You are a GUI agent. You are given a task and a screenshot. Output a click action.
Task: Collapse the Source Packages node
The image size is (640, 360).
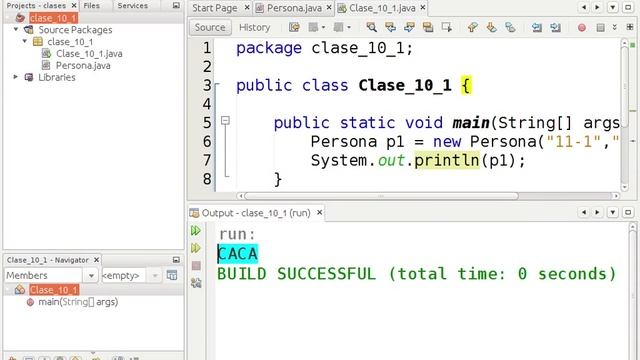16,29
